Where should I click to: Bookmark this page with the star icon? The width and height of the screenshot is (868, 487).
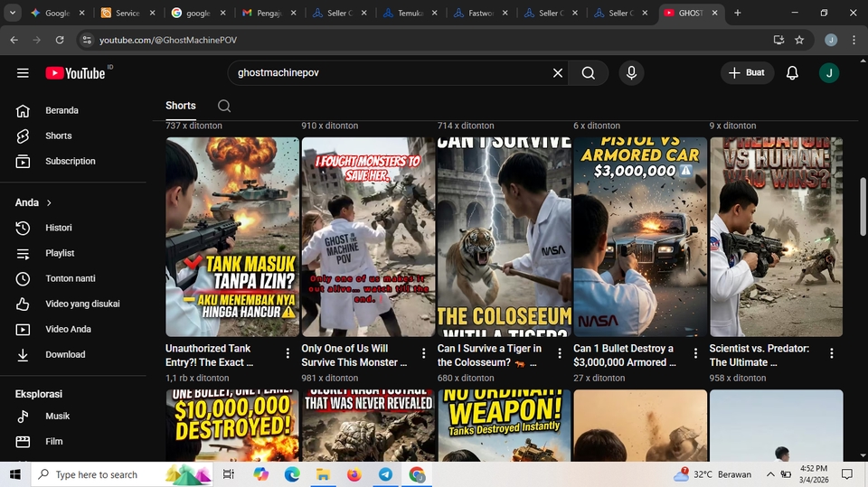coord(799,40)
